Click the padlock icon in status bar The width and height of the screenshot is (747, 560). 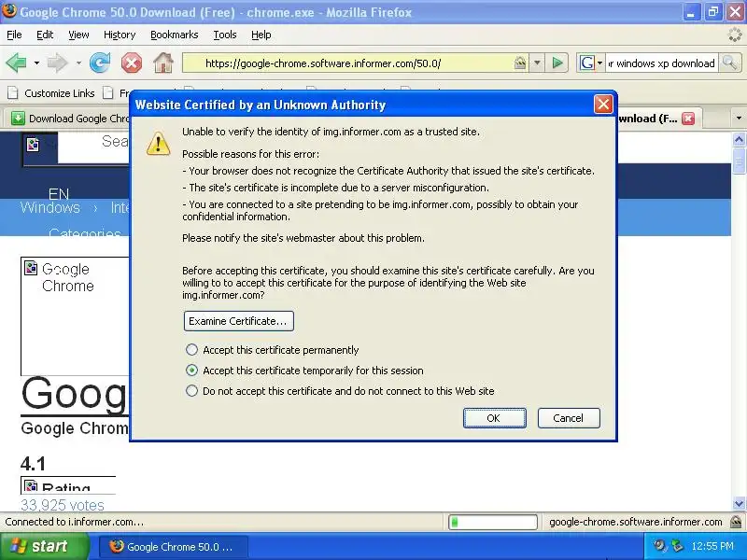(x=735, y=522)
